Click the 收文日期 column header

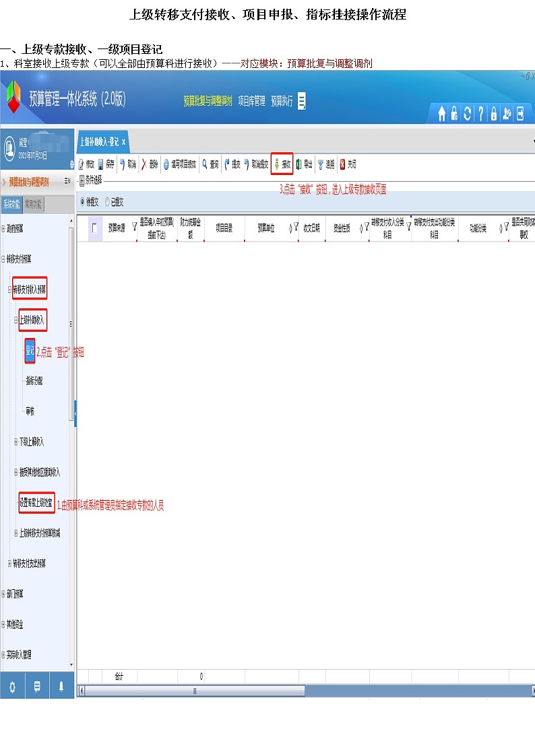[x=311, y=228]
